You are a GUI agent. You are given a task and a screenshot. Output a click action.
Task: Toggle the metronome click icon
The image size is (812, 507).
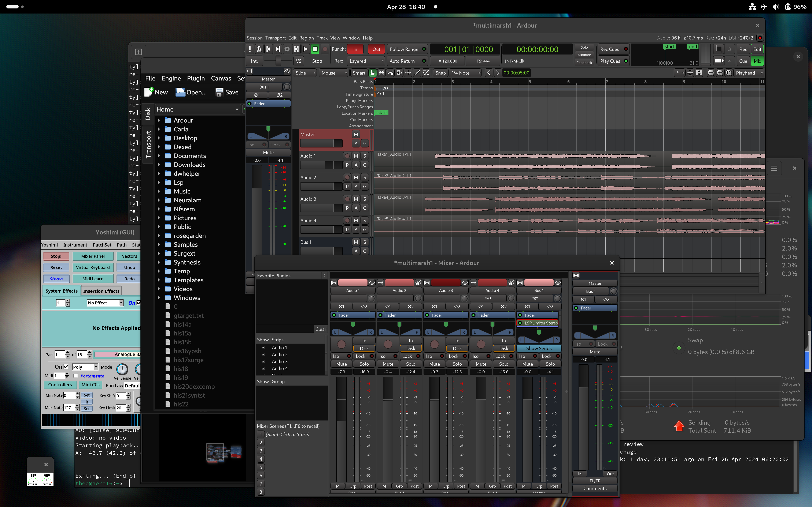tap(259, 49)
